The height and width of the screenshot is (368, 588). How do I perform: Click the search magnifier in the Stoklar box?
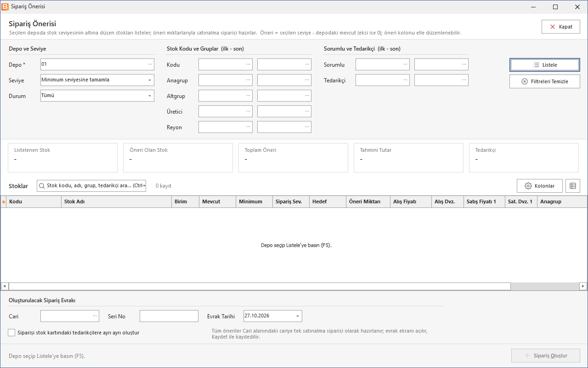coord(42,186)
